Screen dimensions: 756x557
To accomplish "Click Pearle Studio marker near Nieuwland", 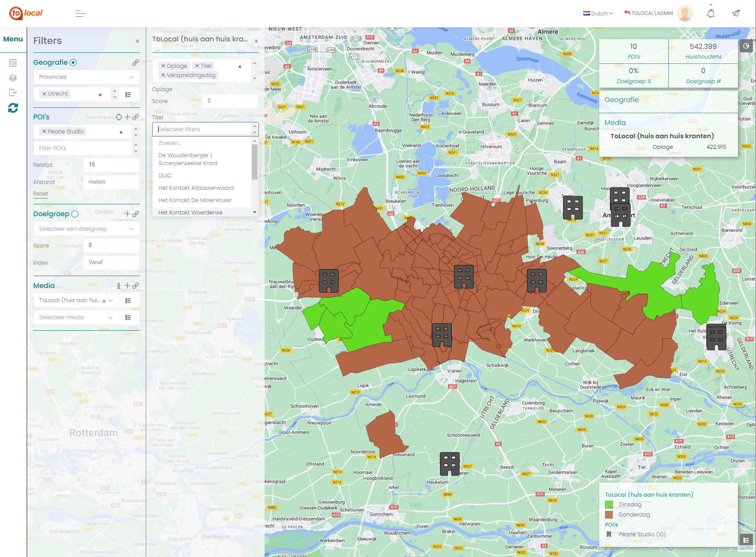I will [x=450, y=464].
